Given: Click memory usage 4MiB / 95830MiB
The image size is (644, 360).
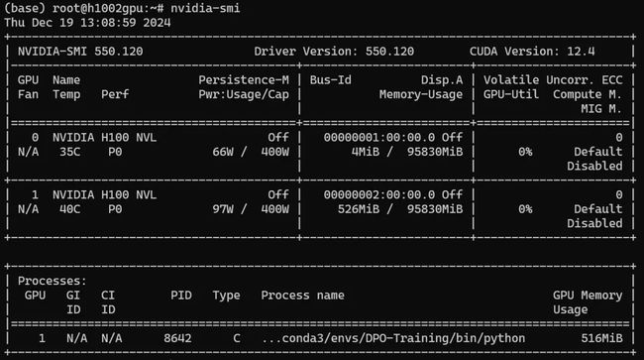Looking at the screenshot, I should point(406,152).
